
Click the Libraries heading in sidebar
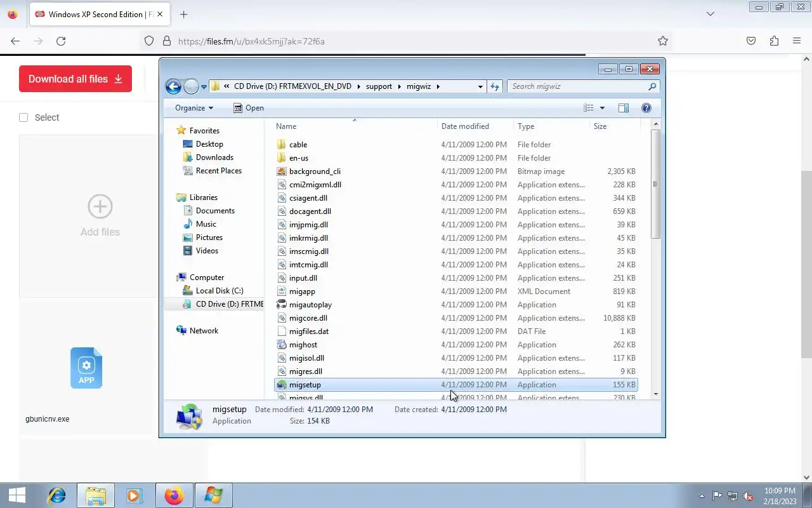click(204, 197)
